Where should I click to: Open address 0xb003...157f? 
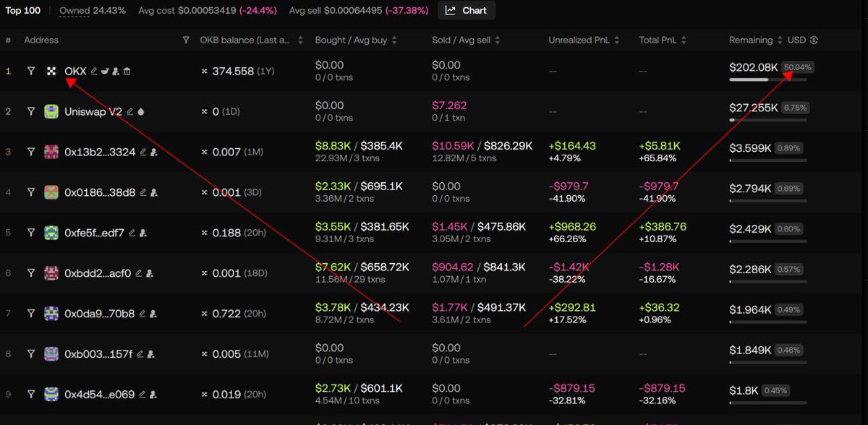(x=98, y=355)
